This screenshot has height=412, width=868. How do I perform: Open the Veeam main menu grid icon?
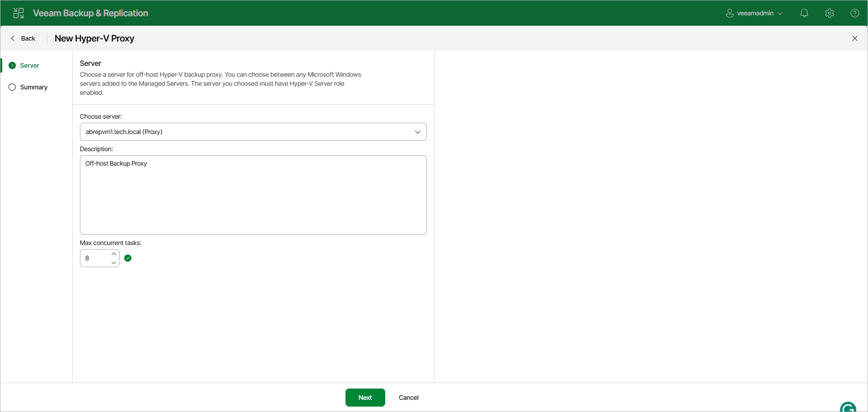19,13
